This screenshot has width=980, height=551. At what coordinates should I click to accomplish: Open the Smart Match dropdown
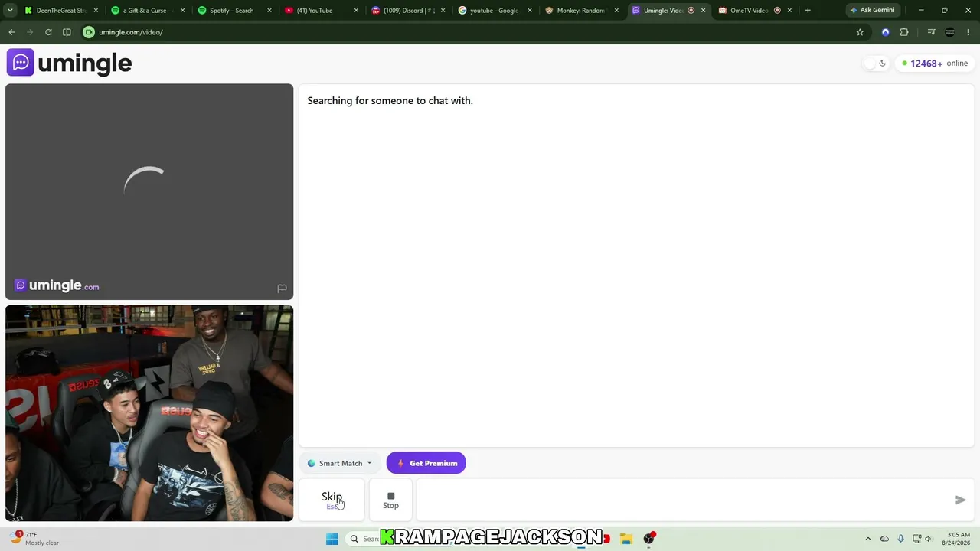[340, 463]
